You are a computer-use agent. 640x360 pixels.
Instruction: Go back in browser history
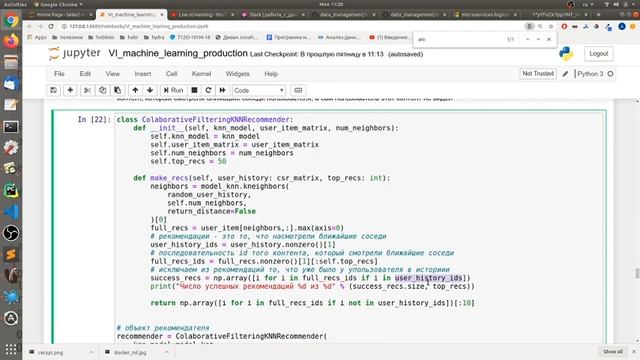click(x=29, y=26)
